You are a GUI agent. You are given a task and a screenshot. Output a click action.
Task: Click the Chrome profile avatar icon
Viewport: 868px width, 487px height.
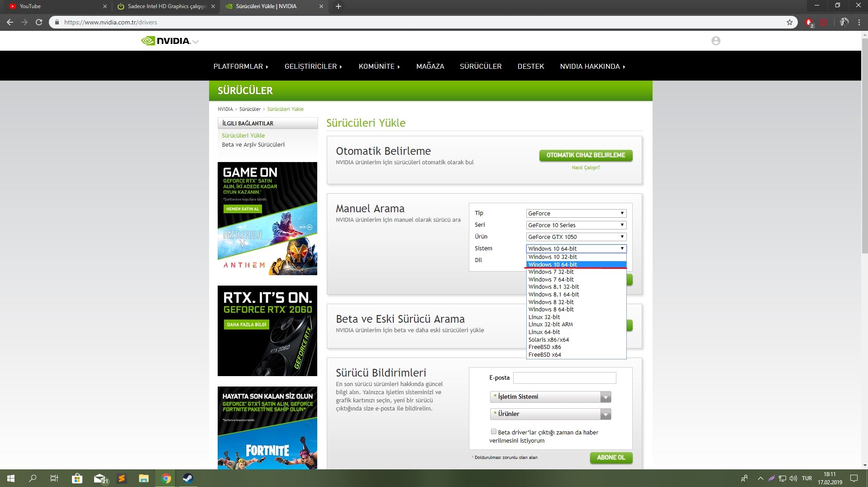[x=844, y=22]
